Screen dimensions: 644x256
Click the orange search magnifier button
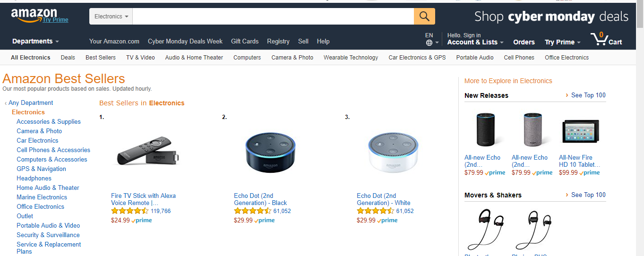coord(424,17)
